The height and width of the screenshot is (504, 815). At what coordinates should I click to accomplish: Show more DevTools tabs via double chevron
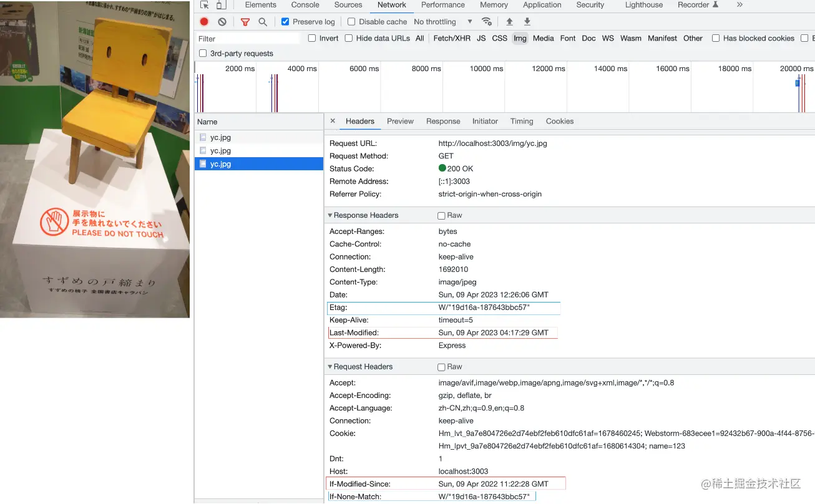click(x=739, y=5)
